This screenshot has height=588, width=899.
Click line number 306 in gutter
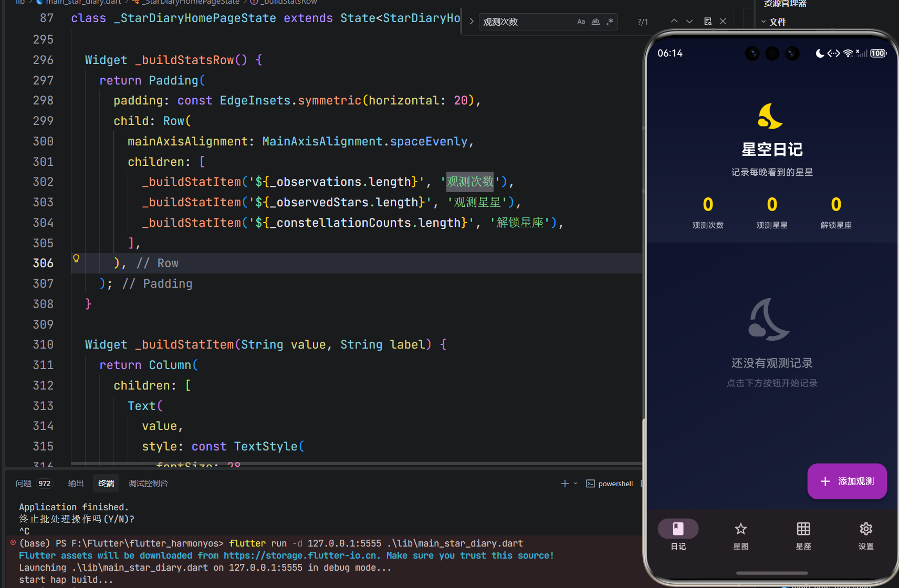tap(43, 263)
